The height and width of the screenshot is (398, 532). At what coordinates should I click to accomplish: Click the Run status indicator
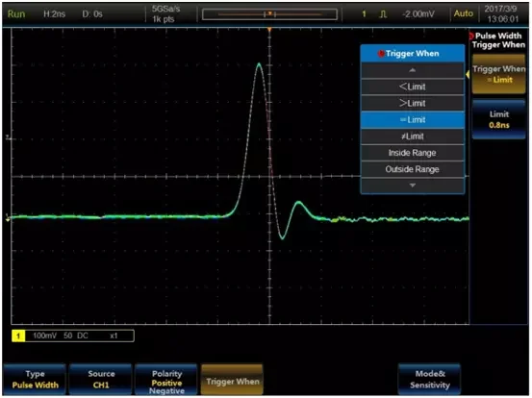click(x=16, y=13)
